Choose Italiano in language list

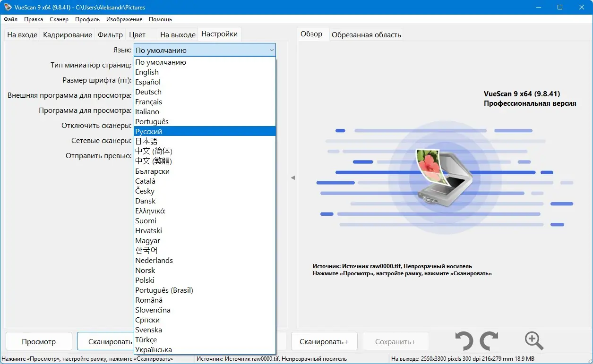coord(205,111)
